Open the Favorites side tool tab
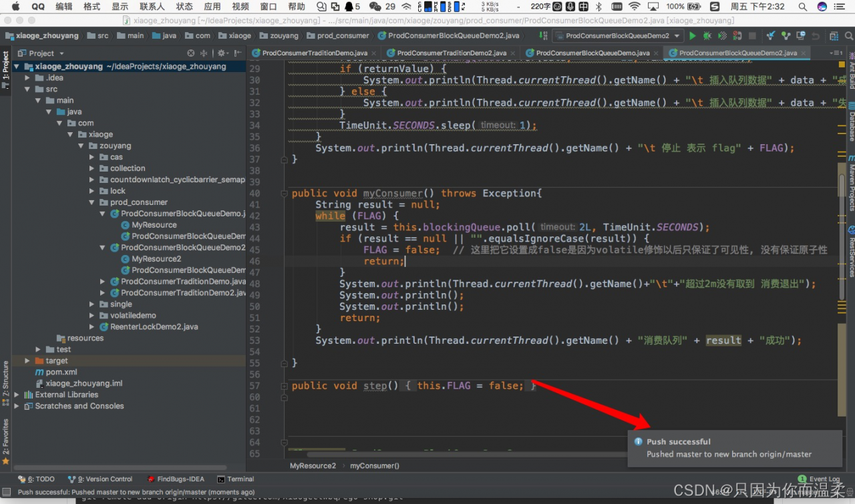Image resolution: width=855 pixels, height=504 pixels. pyautogui.click(x=5, y=441)
